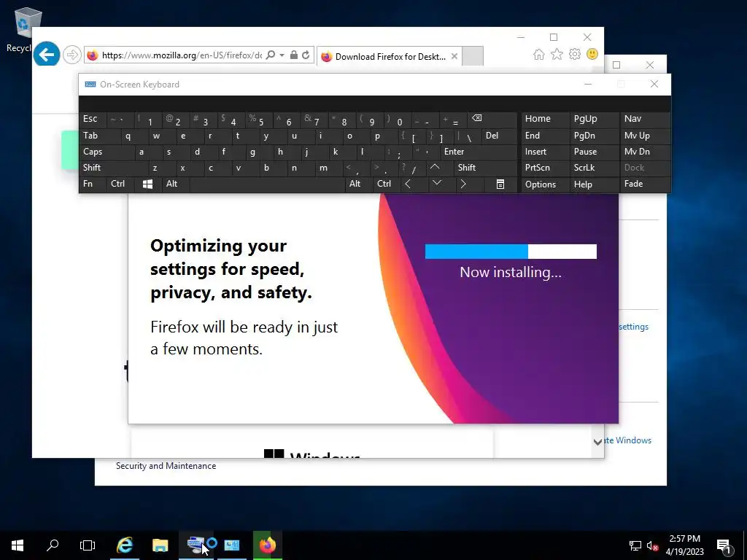Open the address bar dropdown arrow
Image resolution: width=747 pixels, height=560 pixels.
coord(282,55)
